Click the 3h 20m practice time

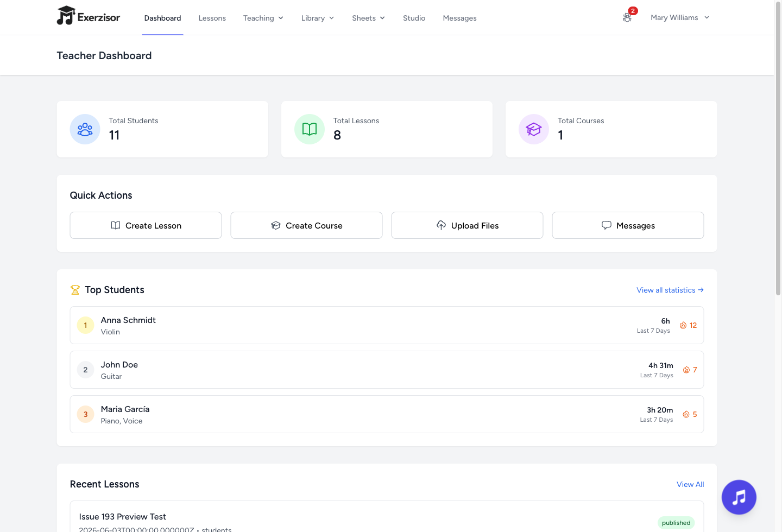click(x=660, y=410)
